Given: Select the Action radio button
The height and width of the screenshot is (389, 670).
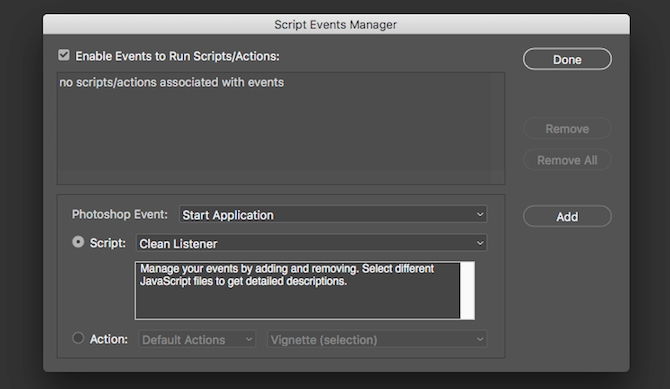Looking at the screenshot, I should click(x=78, y=338).
